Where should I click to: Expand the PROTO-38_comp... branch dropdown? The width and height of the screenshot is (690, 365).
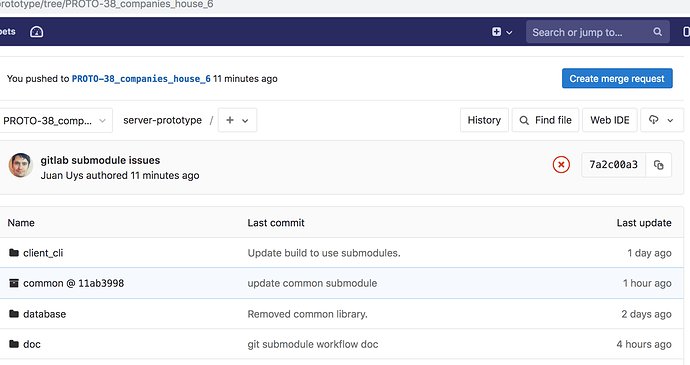(x=55, y=120)
